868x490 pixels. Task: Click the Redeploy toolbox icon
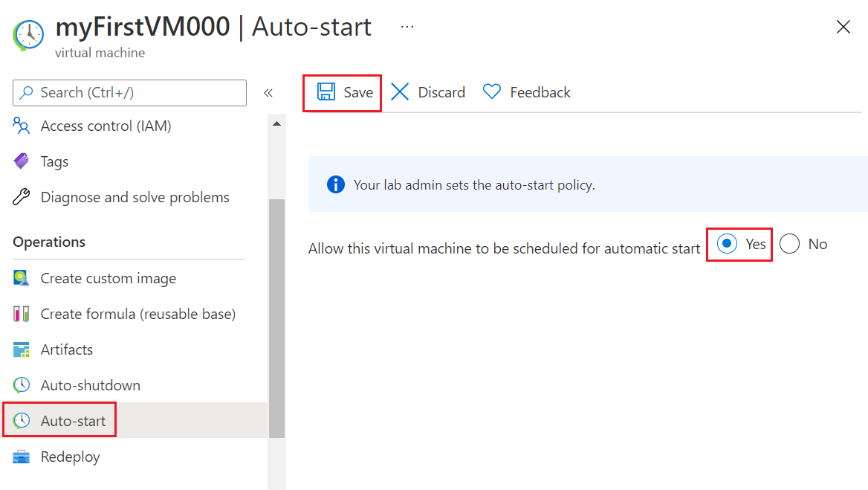21,457
